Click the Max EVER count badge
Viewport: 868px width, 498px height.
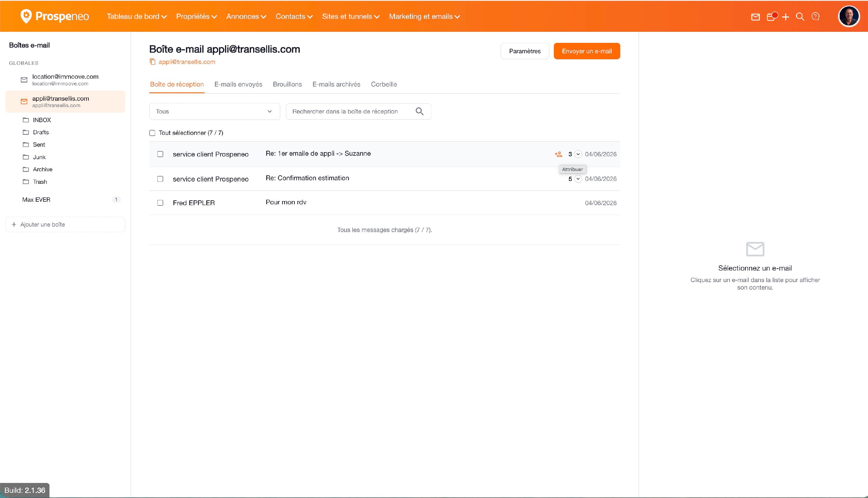click(x=116, y=199)
